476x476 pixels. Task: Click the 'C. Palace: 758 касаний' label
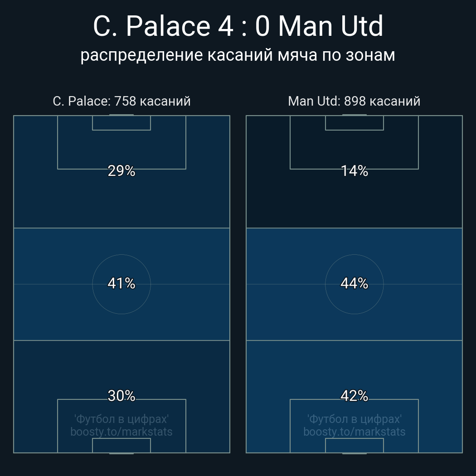click(121, 101)
